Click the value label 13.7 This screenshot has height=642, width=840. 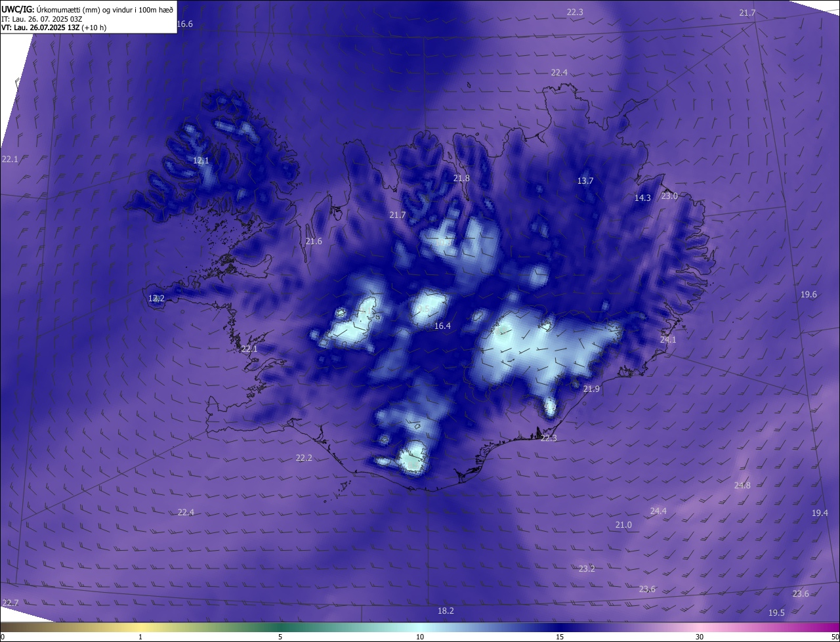click(x=585, y=181)
